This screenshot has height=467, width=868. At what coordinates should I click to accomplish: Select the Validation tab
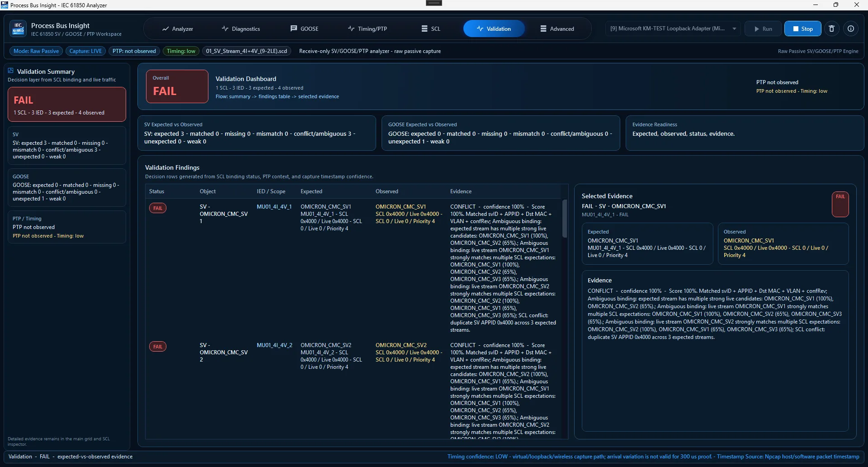(x=494, y=29)
